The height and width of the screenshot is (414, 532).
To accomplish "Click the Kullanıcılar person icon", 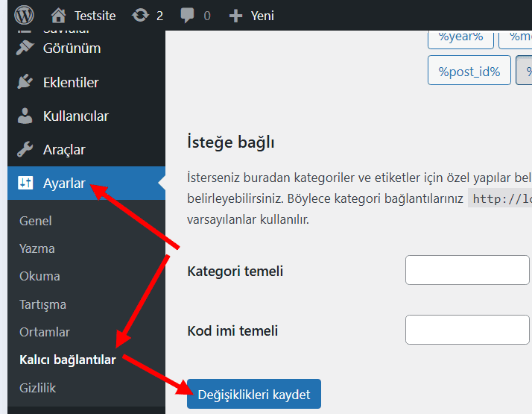I will [x=25, y=116].
